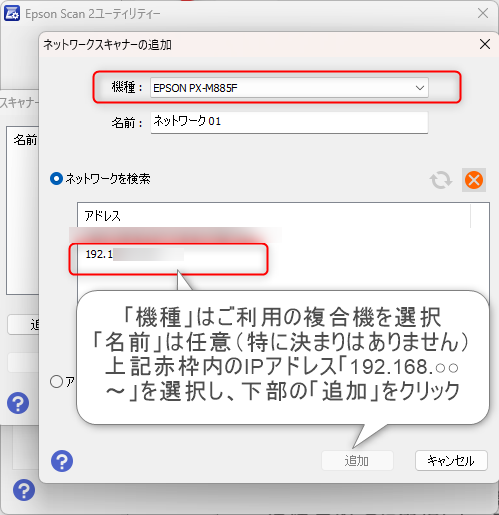Click the キャンセル button

451,461
